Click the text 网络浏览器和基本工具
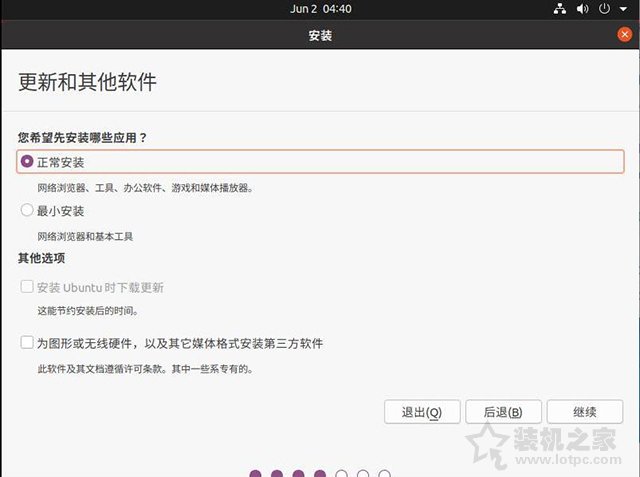The height and width of the screenshot is (477, 640). 85,236
